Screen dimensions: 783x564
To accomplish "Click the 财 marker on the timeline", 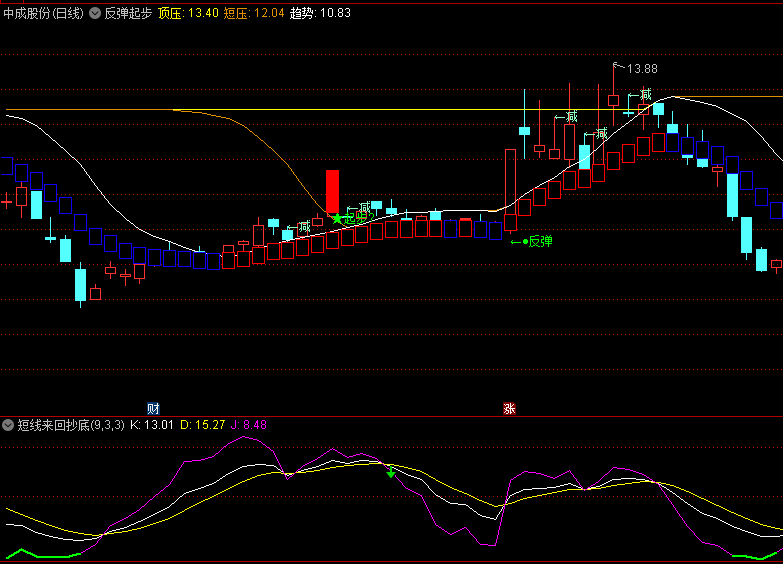I will tap(153, 409).
